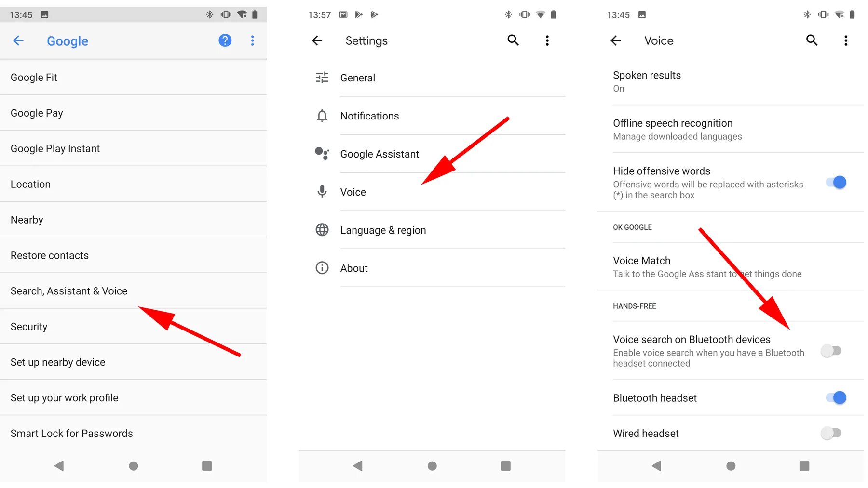Image resolution: width=868 pixels, height=488 pixels.
Task: Disable the Hide offensive words switch
Action: [836, 183]
